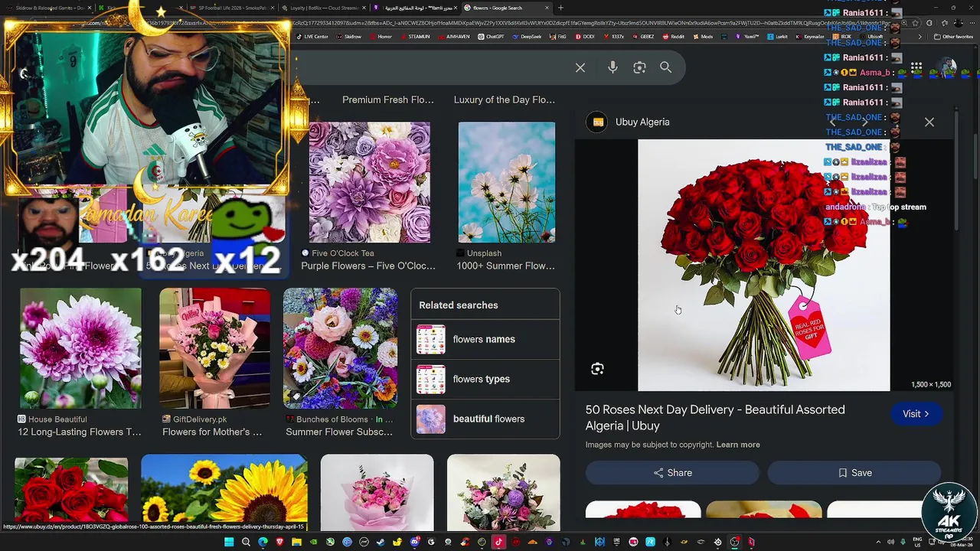Open Windows taskbar search
The width and height of the screenshot is (980, 551).
point(246,542)
